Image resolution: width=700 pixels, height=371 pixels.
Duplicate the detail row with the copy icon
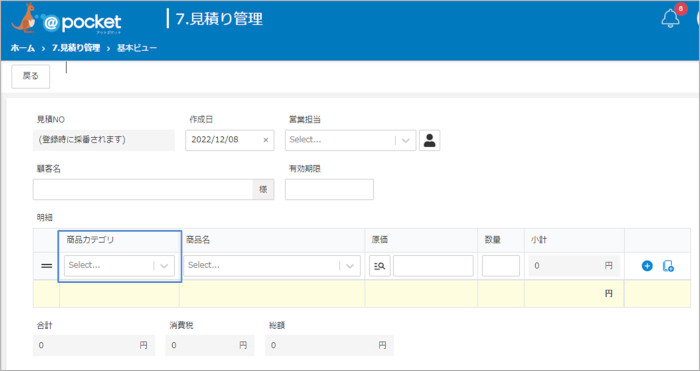[x=668, y=266]
